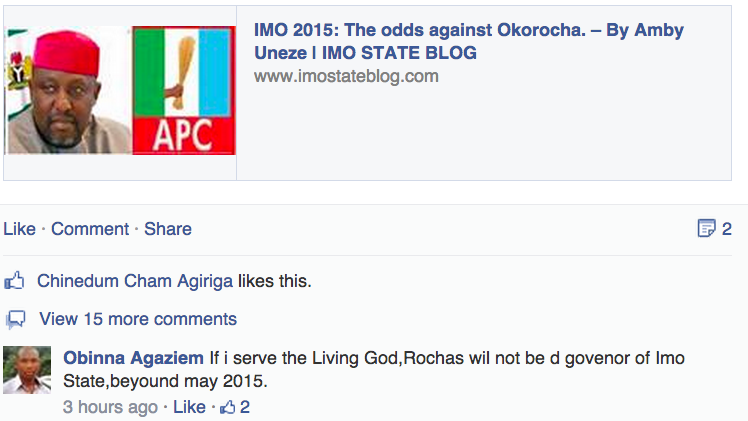Show the 2 likes on Obinna's comment

[x=245, y=407]
